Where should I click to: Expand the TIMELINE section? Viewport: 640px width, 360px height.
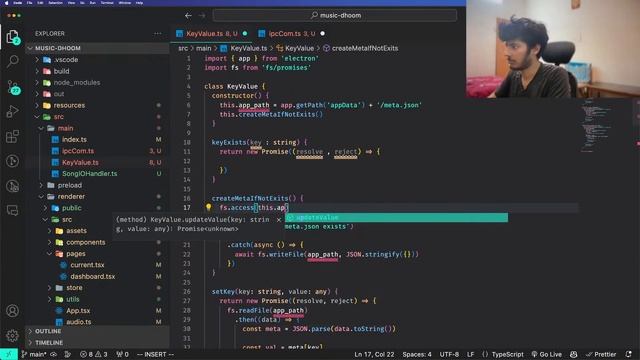[98, 342]
